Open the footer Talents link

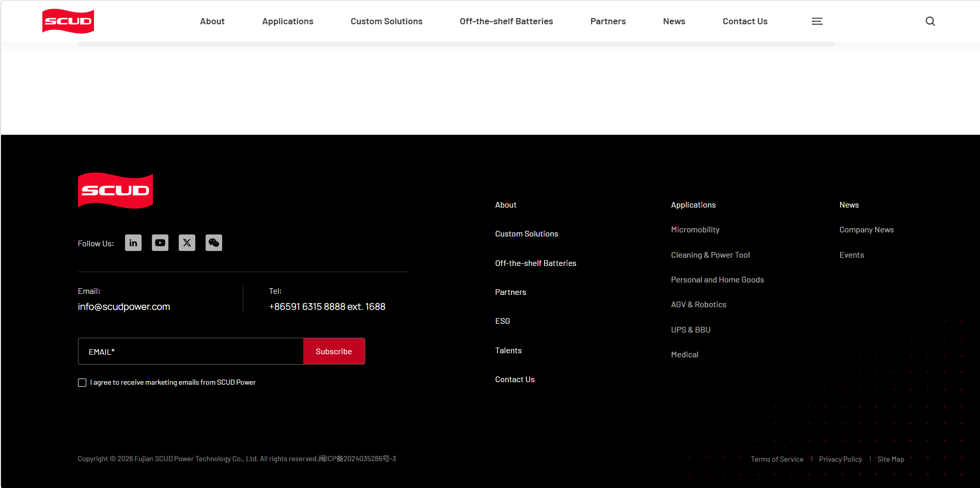click(x=508, y=351)
